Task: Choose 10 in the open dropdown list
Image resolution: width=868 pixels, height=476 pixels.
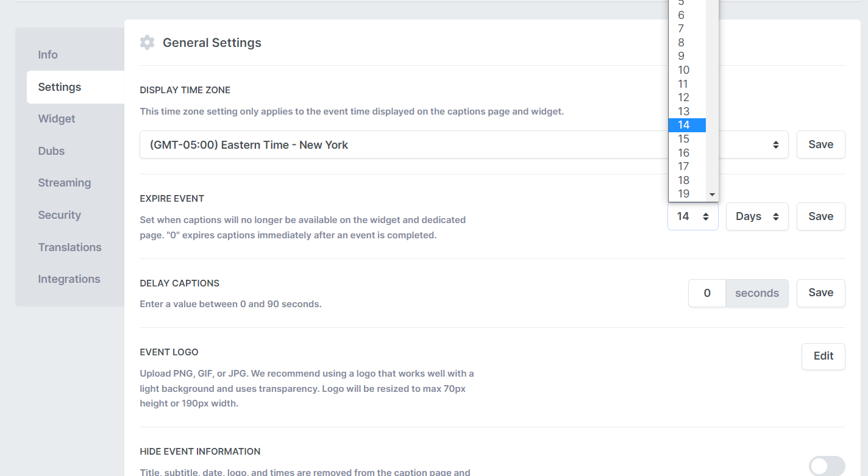Action: click(687, 70)
